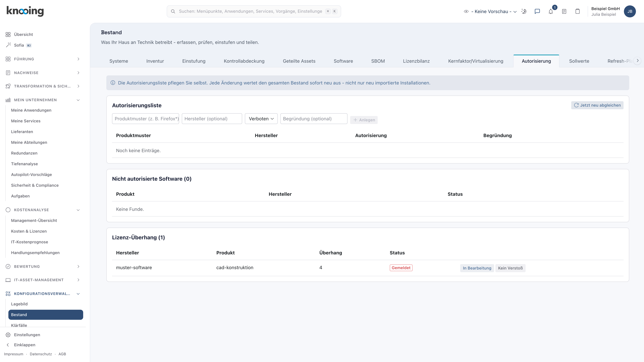This screenshot has width=644, height=362.
Task: Click the Datenschutz footer link
Action: click(41, 354)
